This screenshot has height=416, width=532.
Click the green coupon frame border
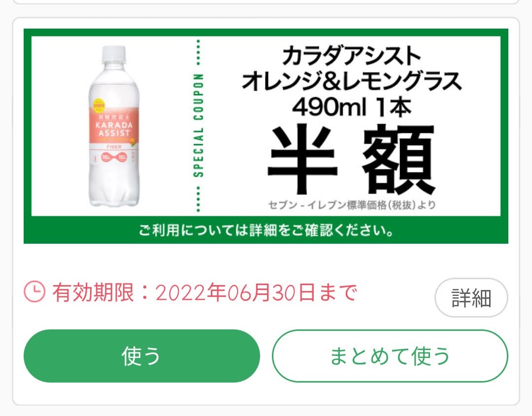point(266,32)
